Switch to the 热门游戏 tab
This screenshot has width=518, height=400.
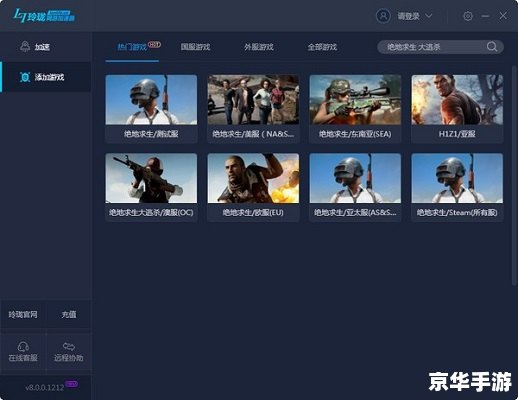[x=132, y=47]
